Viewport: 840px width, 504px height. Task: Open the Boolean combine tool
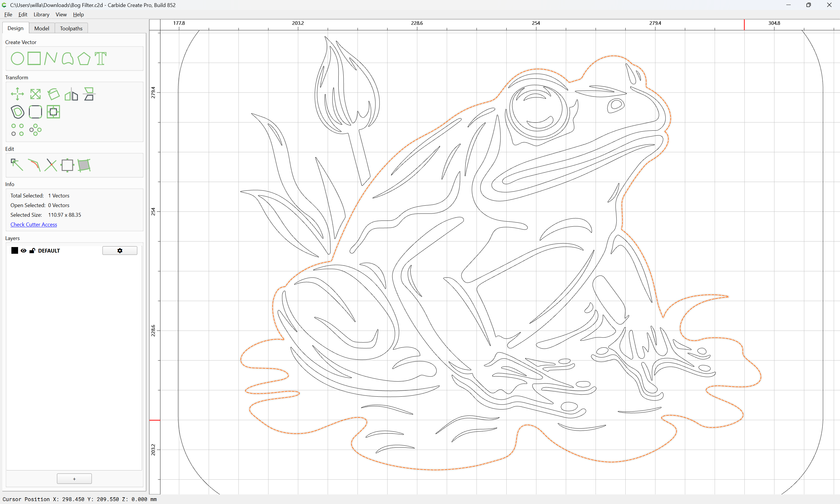tap(53, 112)
